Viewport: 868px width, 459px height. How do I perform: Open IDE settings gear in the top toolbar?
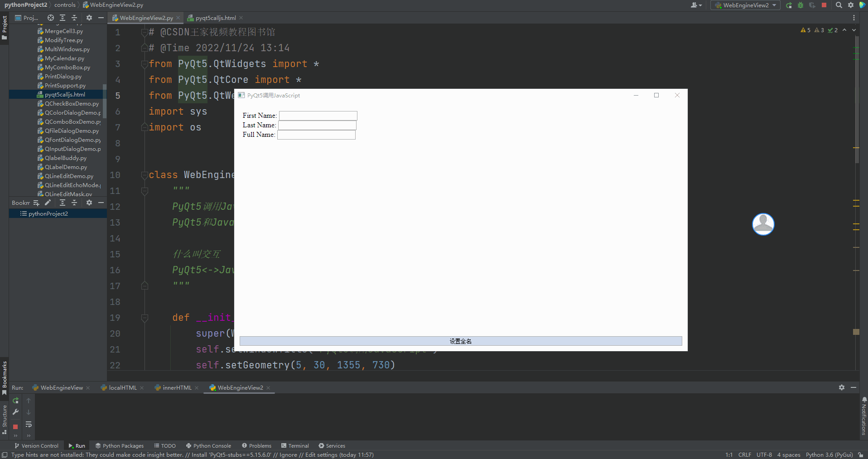[x=851, y=5]
